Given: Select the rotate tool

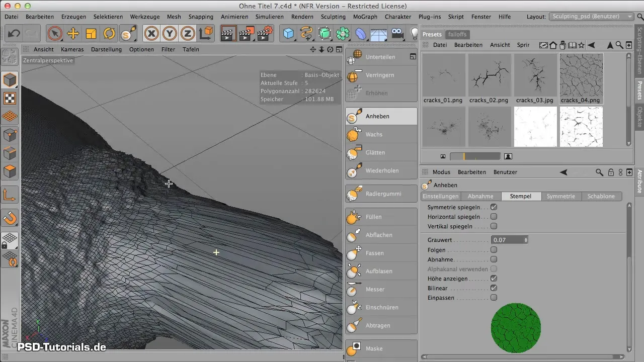Looking at the screenshot, I should tap(109, 34).
